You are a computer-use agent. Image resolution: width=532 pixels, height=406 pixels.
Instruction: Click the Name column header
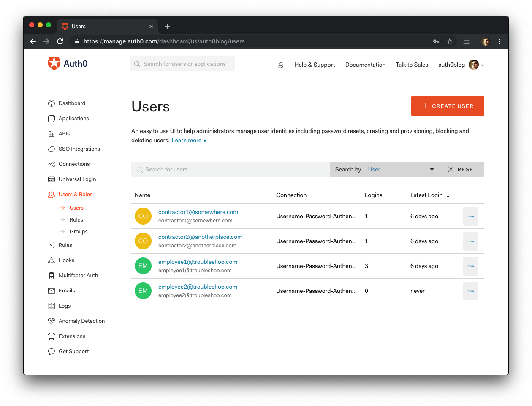(143, 195)
